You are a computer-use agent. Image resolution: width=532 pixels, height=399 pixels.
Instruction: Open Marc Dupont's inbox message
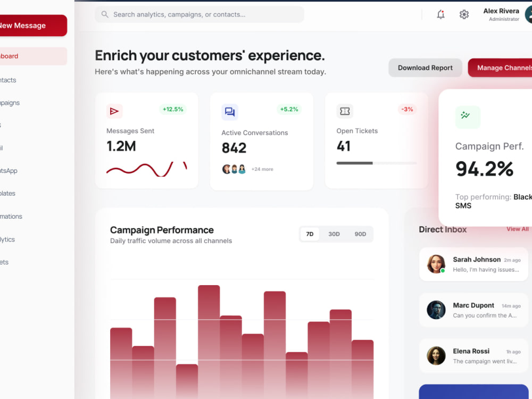(x=473, y=310)
